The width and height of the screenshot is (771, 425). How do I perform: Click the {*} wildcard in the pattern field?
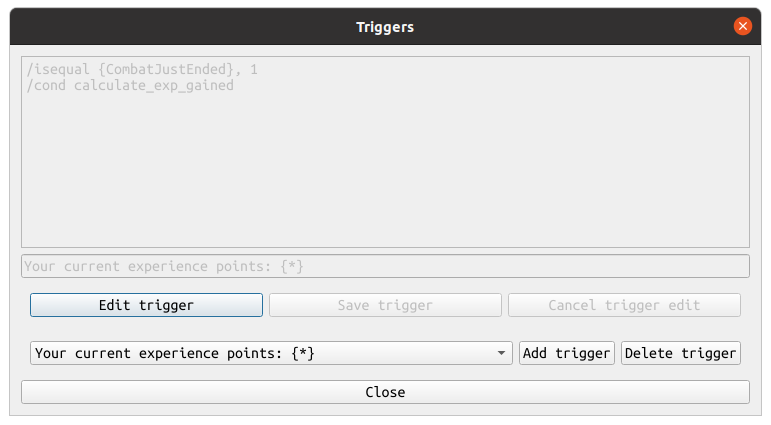click(291, 266)
